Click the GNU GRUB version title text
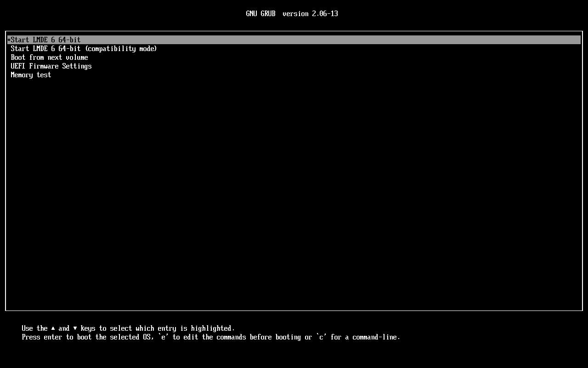Image resolution: width=588 pixels, height=368 pixels. point(292,13)
